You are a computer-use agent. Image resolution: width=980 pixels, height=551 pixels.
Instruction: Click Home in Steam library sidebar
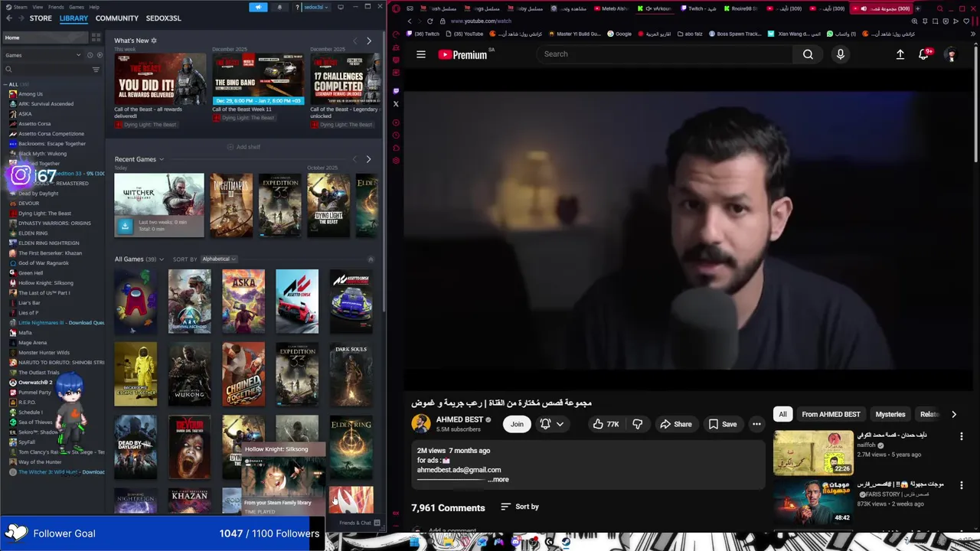coord(45,37)
